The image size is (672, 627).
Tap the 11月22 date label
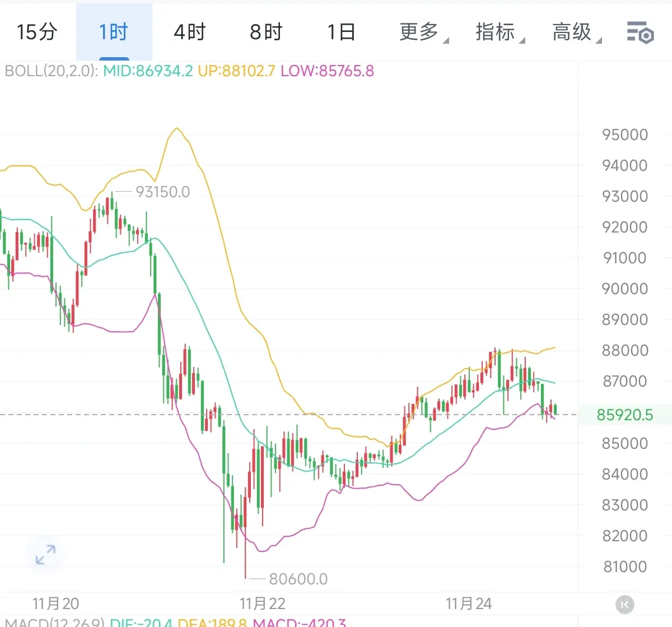point(263,603)
